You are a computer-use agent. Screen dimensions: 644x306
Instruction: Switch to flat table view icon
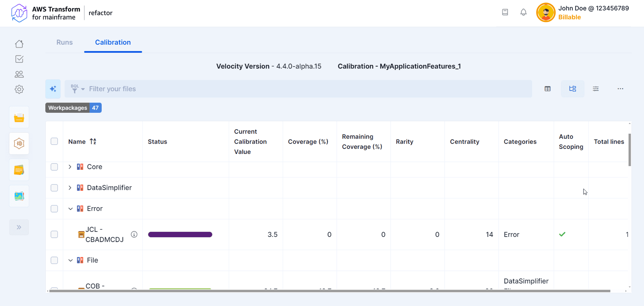click(548, 89)
